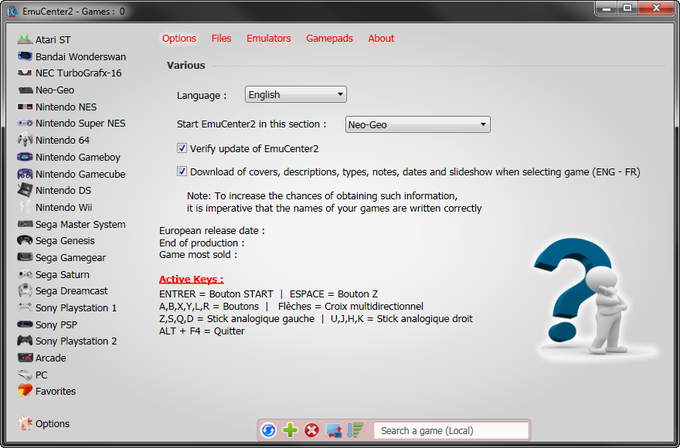
Task: Click the 'End of production :' label
Action: coord(202,242)
